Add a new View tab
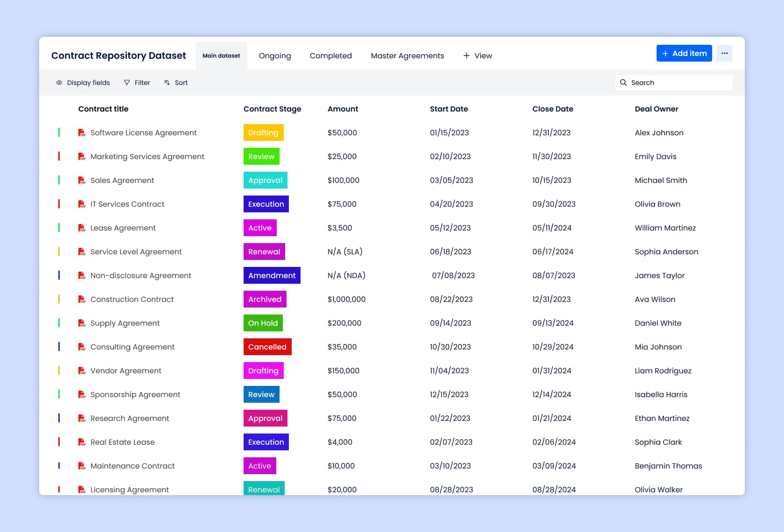784x532 pixels. click(x=477, y=56)
